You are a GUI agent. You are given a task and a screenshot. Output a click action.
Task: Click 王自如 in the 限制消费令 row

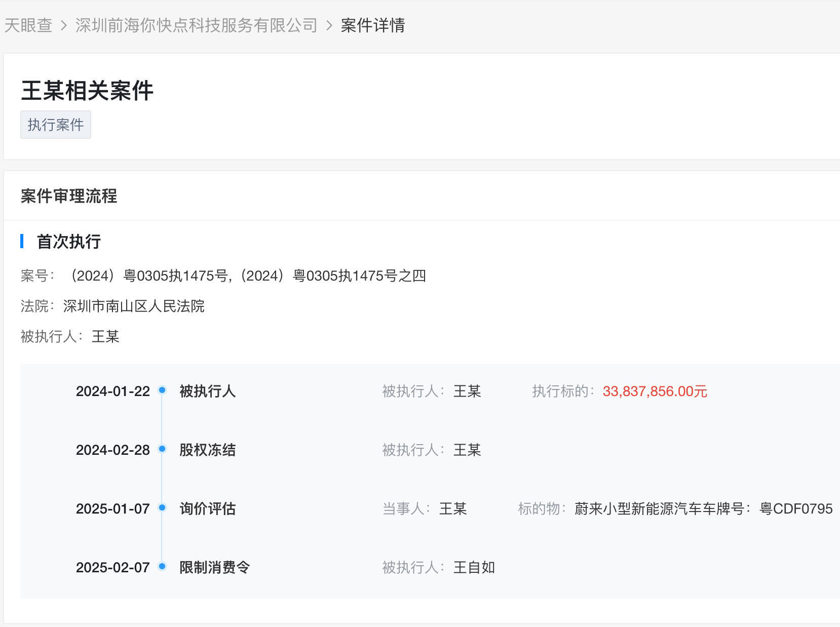click(x=474, y=567)
